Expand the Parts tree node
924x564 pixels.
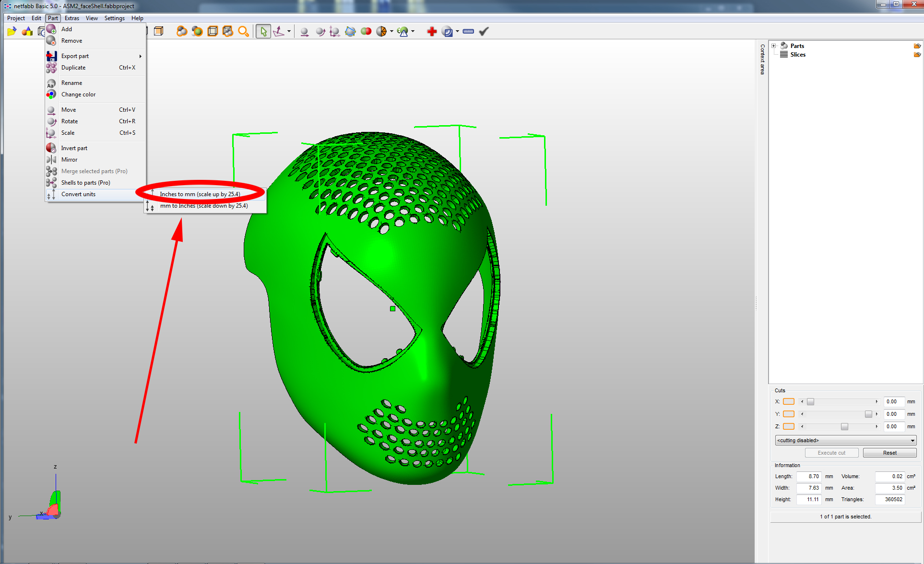coord(774,46)
